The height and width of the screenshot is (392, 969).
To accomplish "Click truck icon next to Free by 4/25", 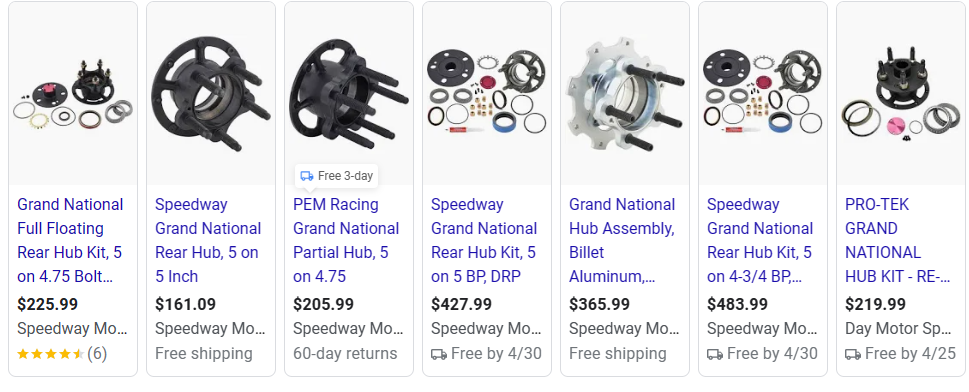I will coord(853,354).
